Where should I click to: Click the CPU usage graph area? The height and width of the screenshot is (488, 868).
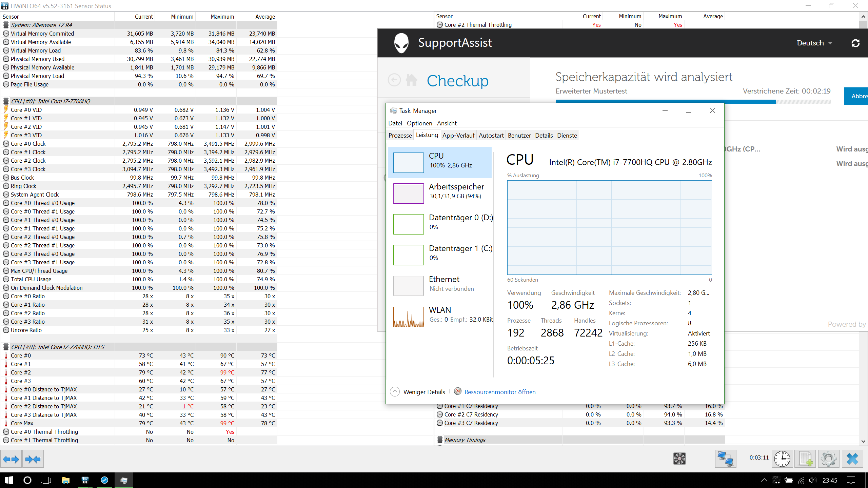(x=609, y=228)
